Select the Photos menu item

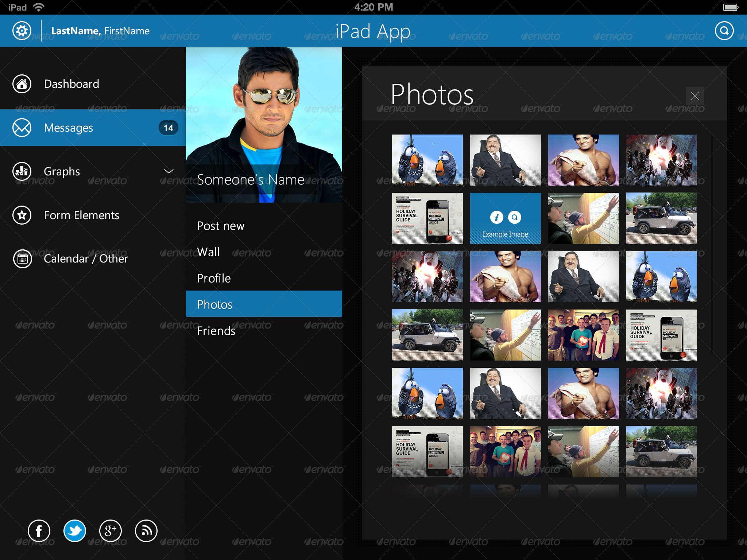[214, 304]
